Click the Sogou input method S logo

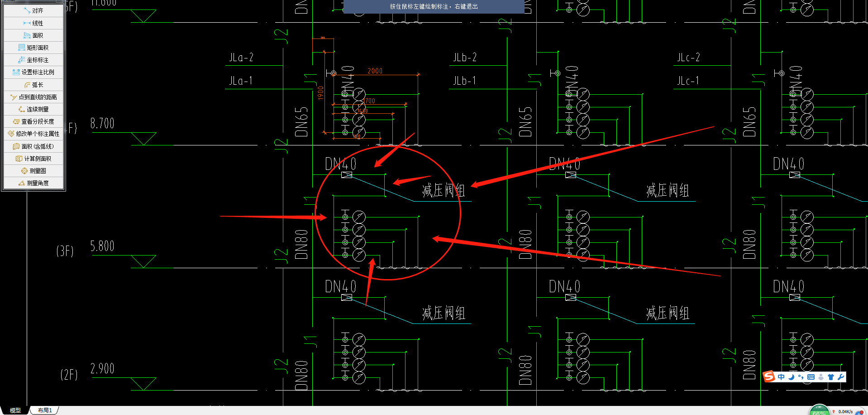click(768, 376)
